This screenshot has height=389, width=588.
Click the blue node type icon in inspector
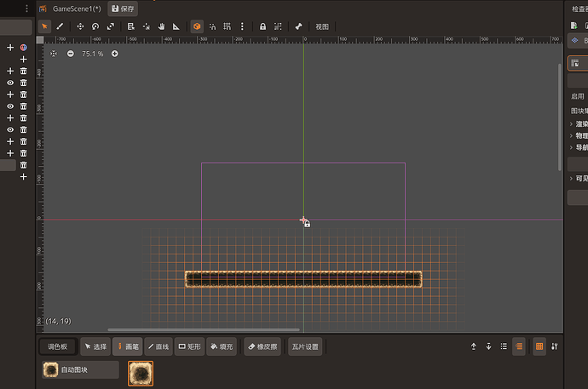click(575, 41)
